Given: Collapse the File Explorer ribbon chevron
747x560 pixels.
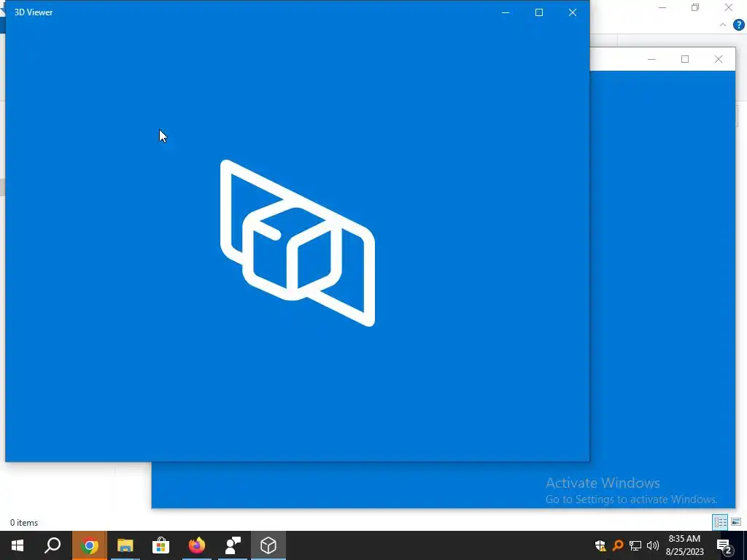Looking at the screenshot, I should [x=723, y=25].
